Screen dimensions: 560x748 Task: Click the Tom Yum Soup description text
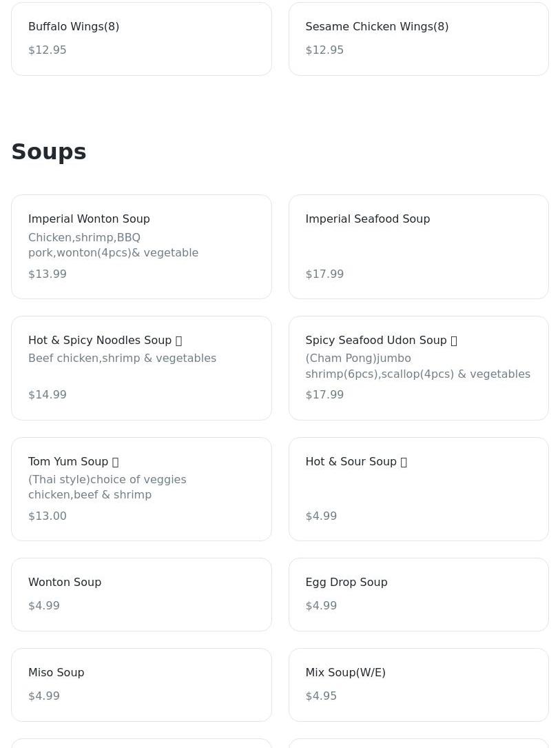pos(107,487)
